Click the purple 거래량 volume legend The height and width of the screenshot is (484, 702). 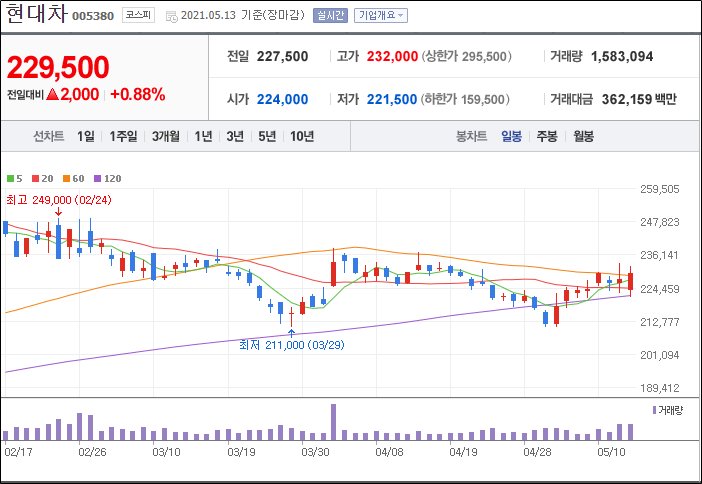668,410
